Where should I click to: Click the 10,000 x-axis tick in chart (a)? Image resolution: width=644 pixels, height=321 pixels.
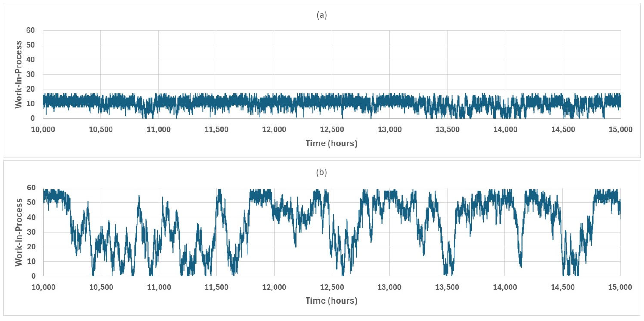(43, 129)
